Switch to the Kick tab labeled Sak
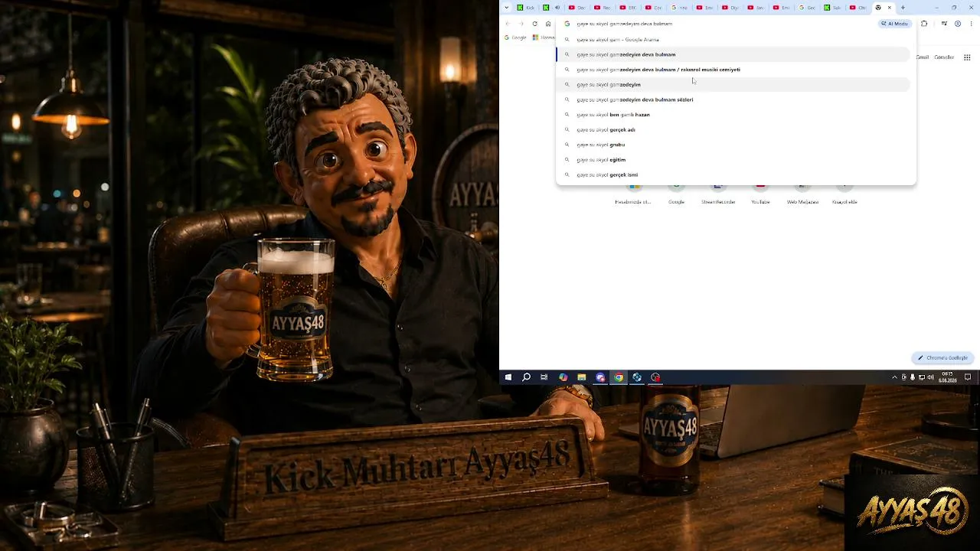Screen dimensions: 980x551 [x=832, y=8]
